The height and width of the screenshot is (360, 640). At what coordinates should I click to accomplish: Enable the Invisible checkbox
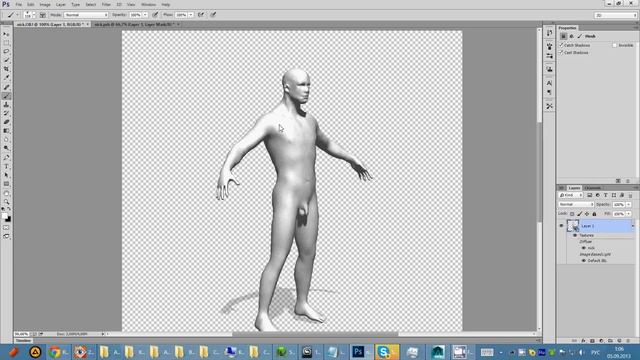tap(614, 45)
